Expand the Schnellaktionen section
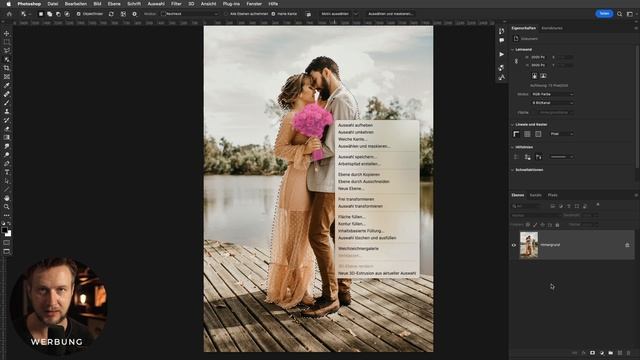The width and height of the screenshot is (640, 360). click(x=513, y=170)
